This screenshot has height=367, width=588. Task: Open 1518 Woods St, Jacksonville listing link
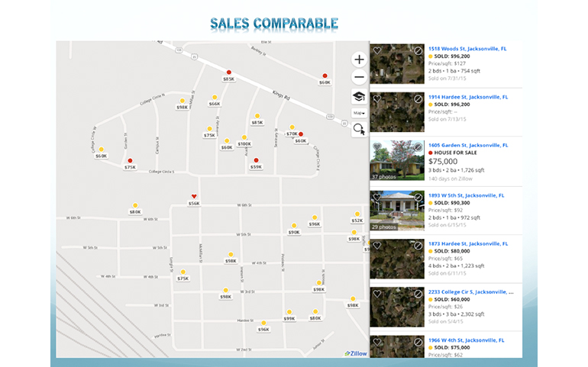(x=467, y=49)
